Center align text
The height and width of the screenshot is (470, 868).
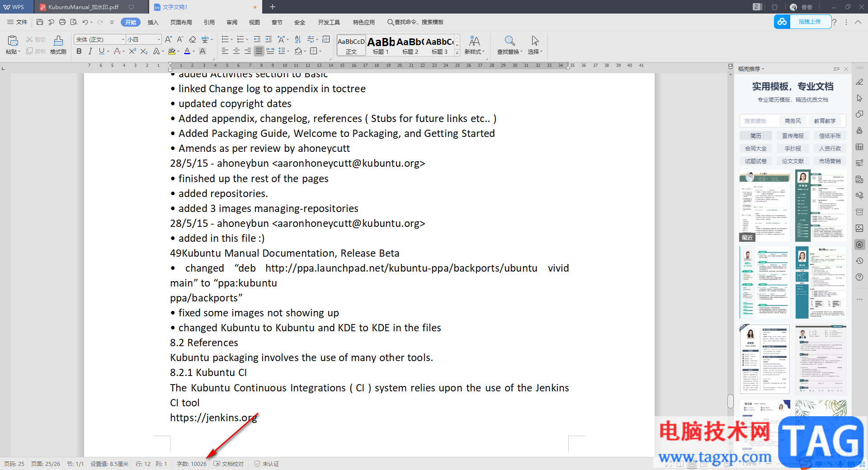(x=236, y=51)
